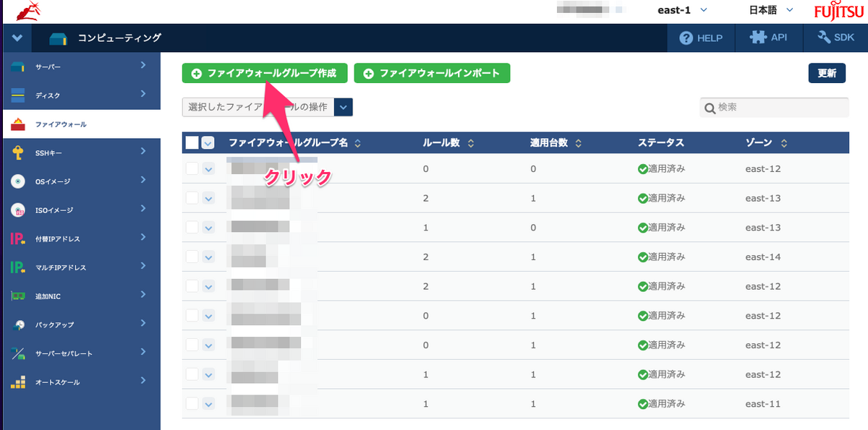Click the ISO image icon

(18, 210)
